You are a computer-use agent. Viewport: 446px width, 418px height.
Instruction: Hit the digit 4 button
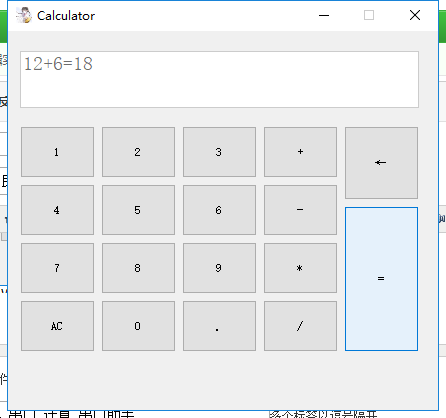click(x=57, y=210)
